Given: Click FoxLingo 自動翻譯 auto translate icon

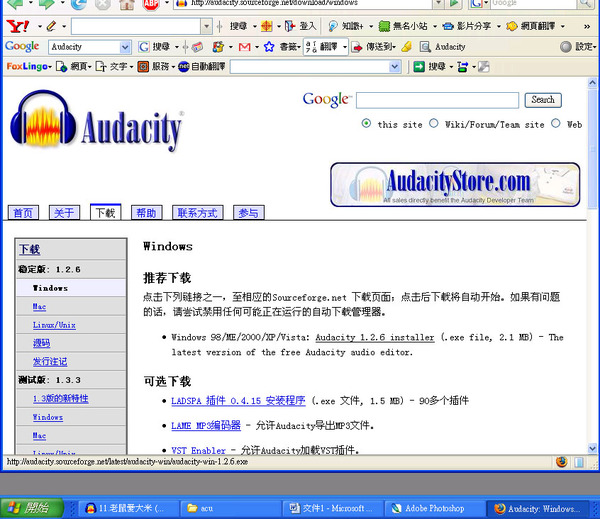Looking at the screenshot, I should coord(184,67).
